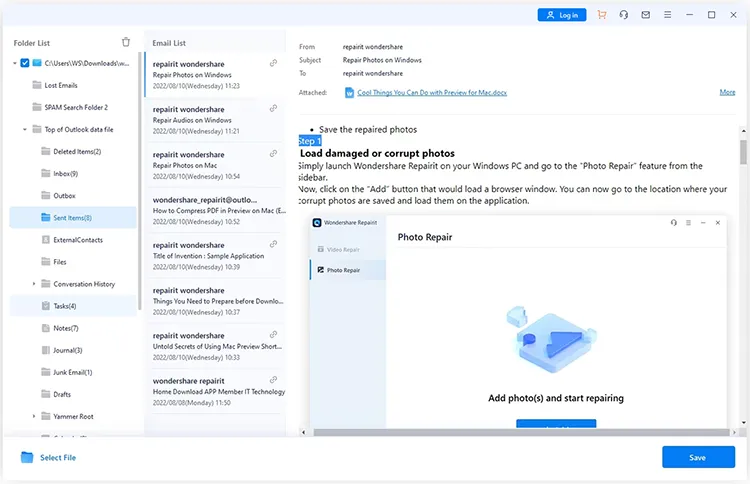Select the Sent Items(8) folder
Screen dimensions: 750x484
(72, 218)
